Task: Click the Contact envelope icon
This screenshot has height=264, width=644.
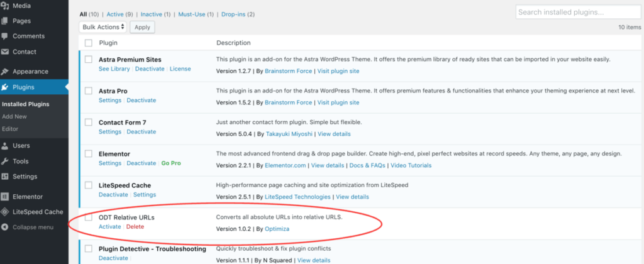Action: (x=4, y=52)
